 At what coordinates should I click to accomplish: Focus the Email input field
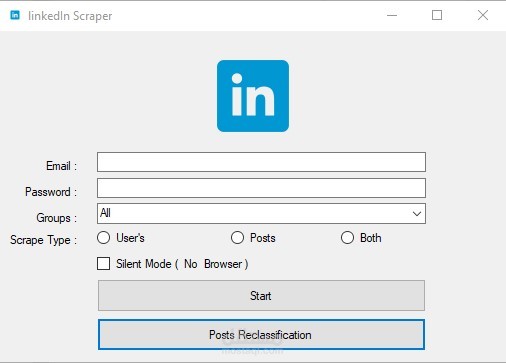261,162
